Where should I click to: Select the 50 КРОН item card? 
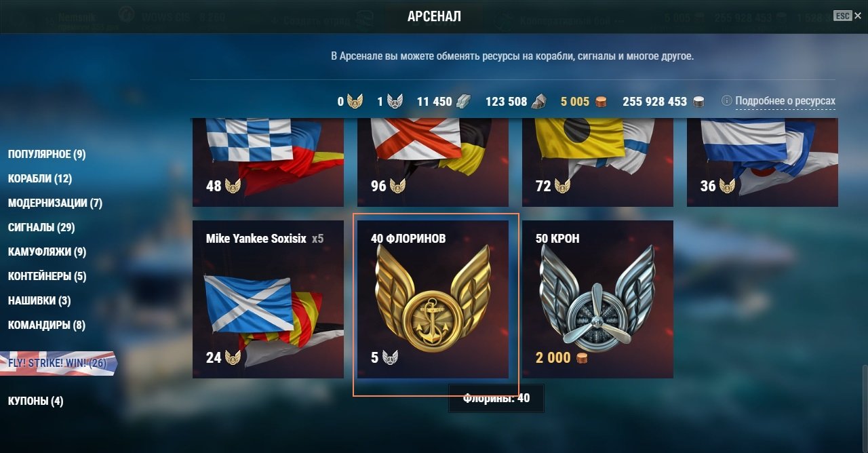597,299
